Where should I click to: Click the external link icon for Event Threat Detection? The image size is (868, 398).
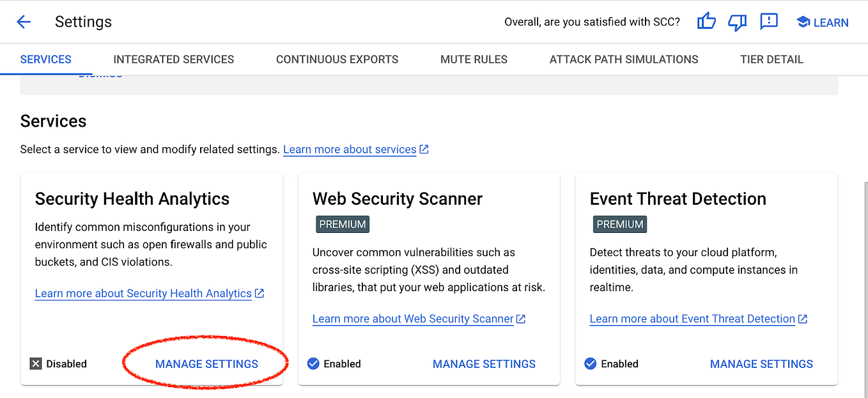(803, 318)
